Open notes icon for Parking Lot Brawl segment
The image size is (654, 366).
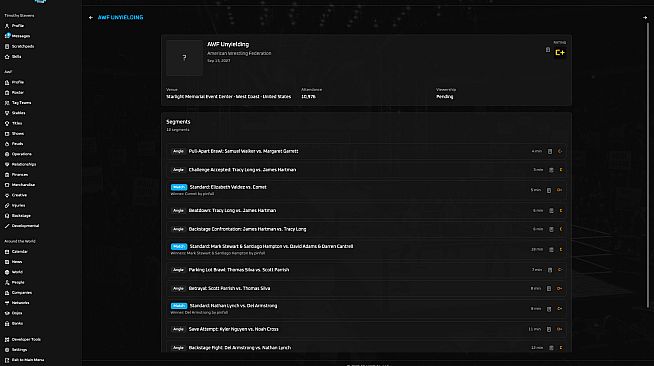[550, 270]
